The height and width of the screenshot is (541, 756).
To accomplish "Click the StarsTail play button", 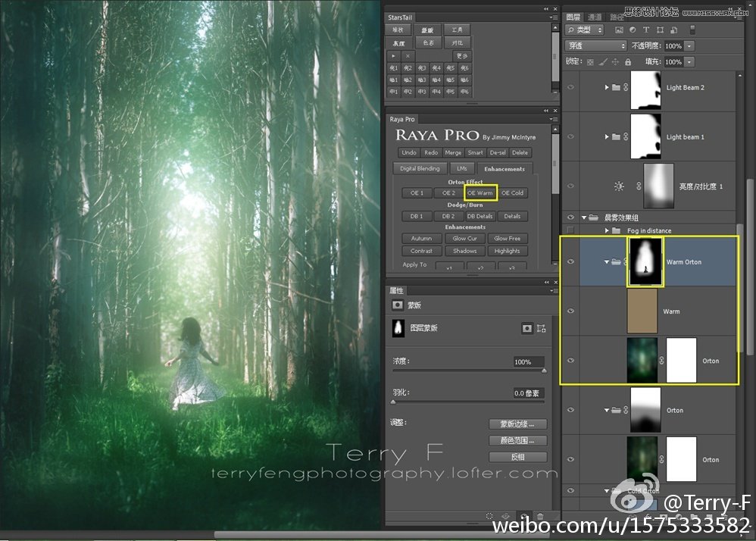I will coord(393,56).
